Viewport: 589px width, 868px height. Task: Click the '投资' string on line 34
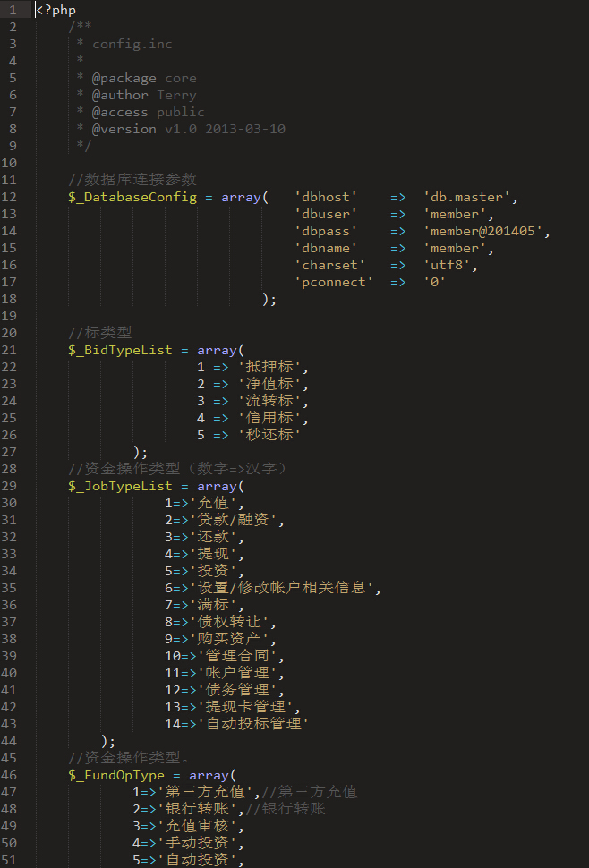tap(213, 571)
